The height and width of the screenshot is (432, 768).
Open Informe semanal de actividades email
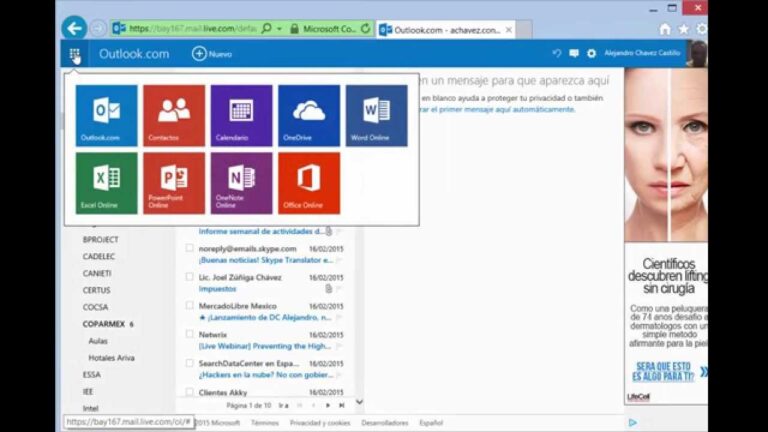(262, 231)
